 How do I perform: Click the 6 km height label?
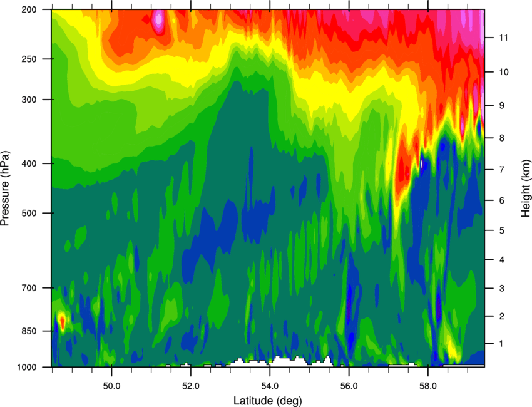[501, 200]
